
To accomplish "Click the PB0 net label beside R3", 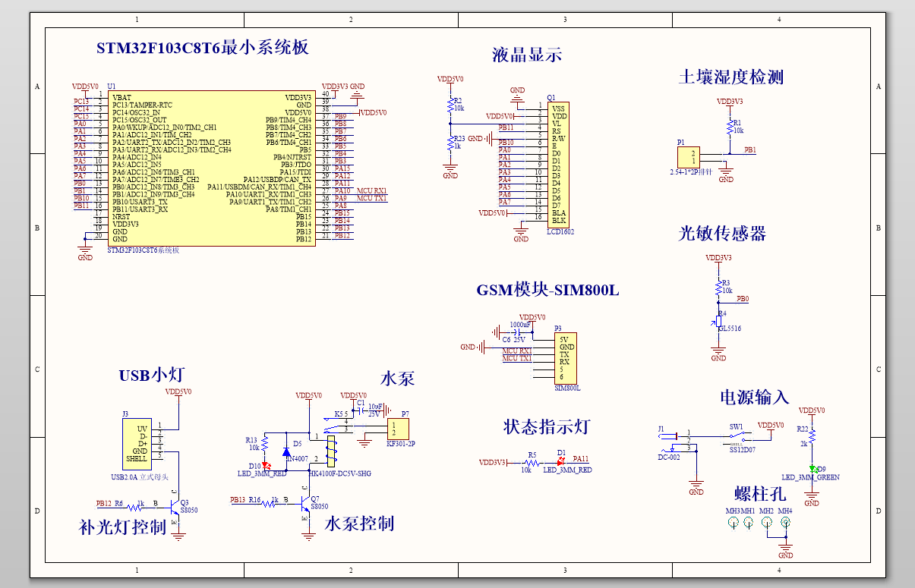I will (x=743, y=299).
